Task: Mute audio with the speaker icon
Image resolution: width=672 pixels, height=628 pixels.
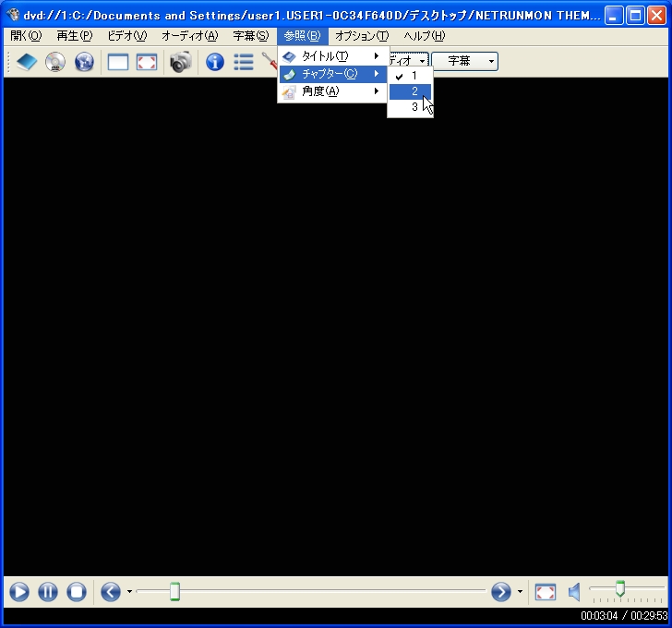Action: (x=574, y=592)
